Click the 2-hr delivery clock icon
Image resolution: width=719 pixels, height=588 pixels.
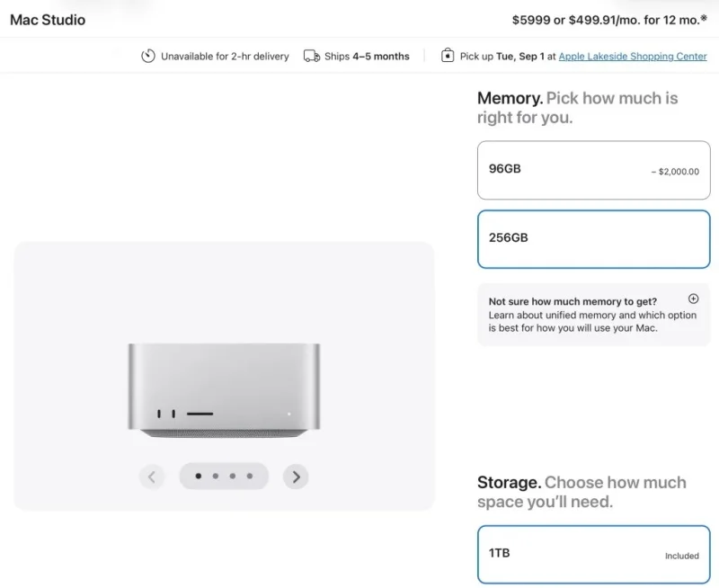coord(148,56)
